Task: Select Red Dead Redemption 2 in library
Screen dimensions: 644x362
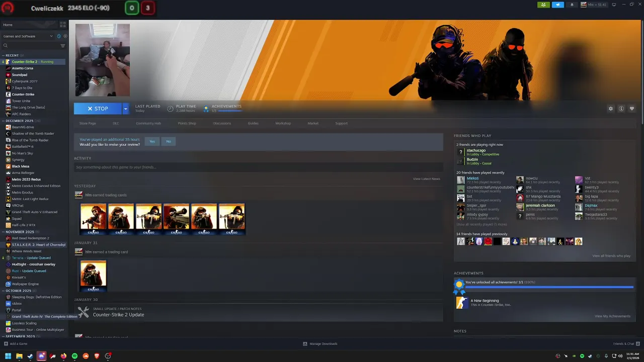Action: tap(31, 238)
